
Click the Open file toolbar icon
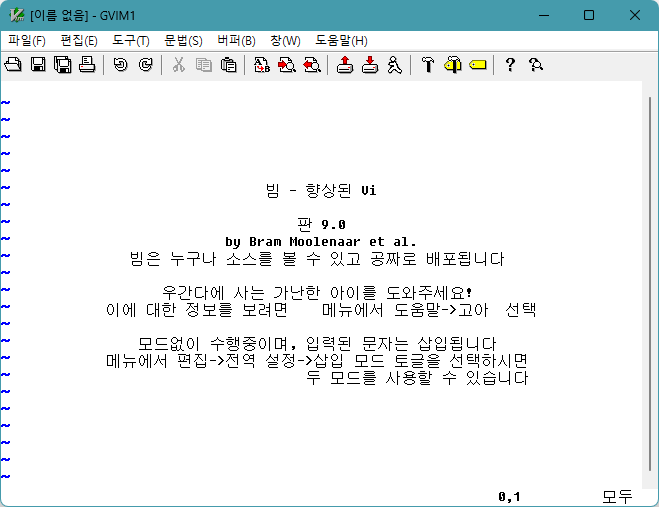[13, 65]
